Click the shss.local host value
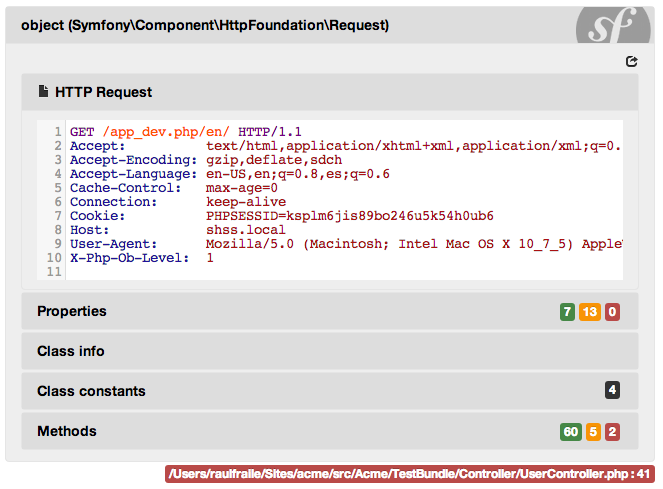Viewport: 663px width, 489px height. [x=246, y=229]
